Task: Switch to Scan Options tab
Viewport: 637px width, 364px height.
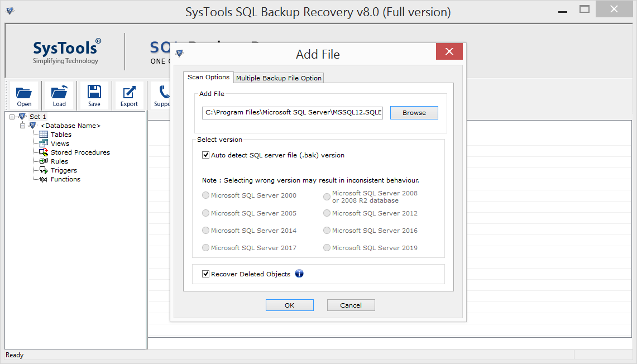Action: pos(208,77)
